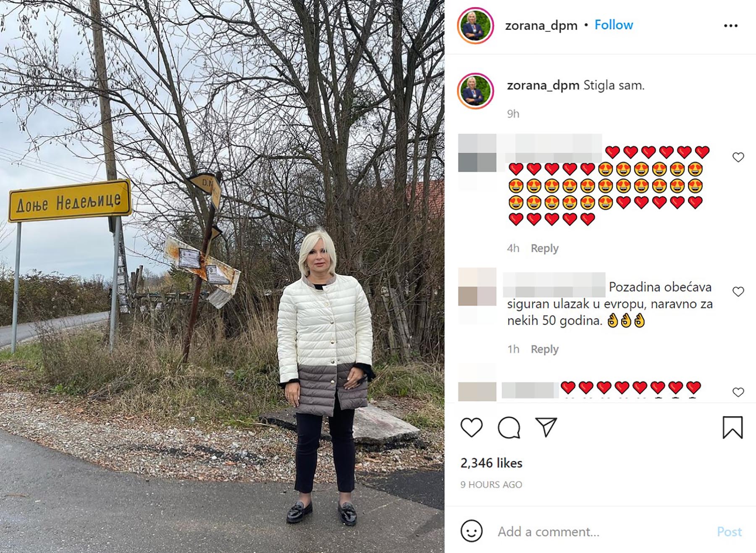
Task: Open the 9 HOURS AGO timestamp link
Action: 491,485
